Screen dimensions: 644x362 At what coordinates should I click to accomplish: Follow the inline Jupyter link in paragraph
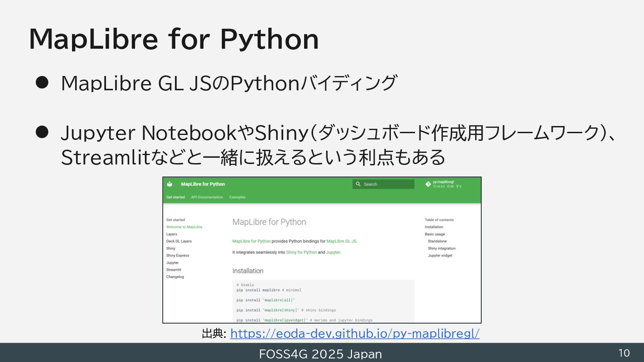click(333, 253)
